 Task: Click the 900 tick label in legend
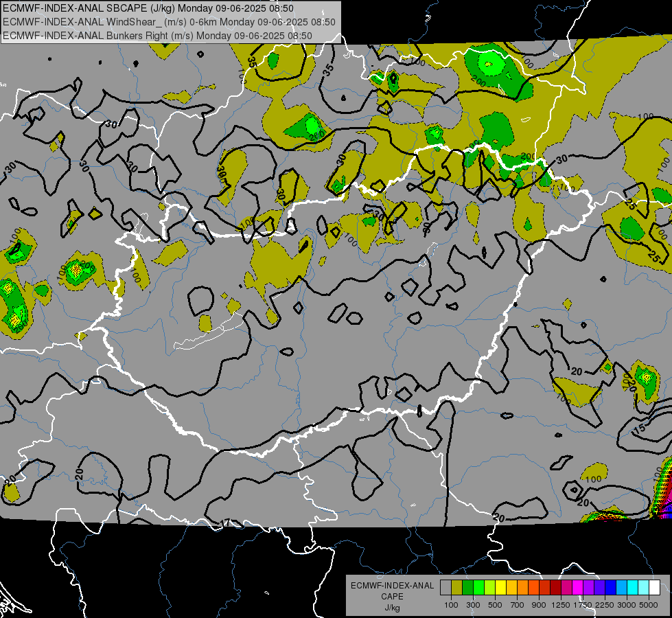(539, 605)
